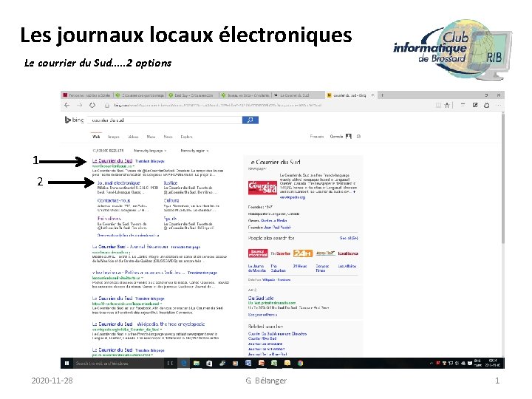
Task: Click the Bing search magnifier button
Action: (x=250, y=120)
